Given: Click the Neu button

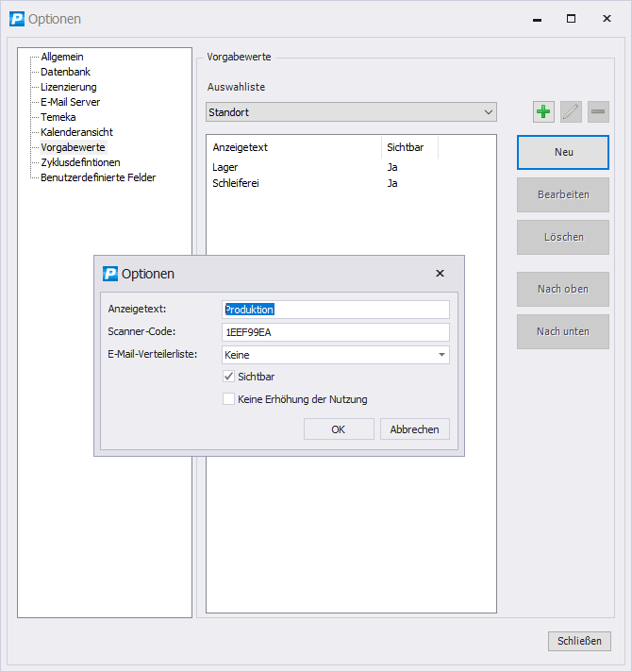Looking at the screenshot, I should 563,152.
